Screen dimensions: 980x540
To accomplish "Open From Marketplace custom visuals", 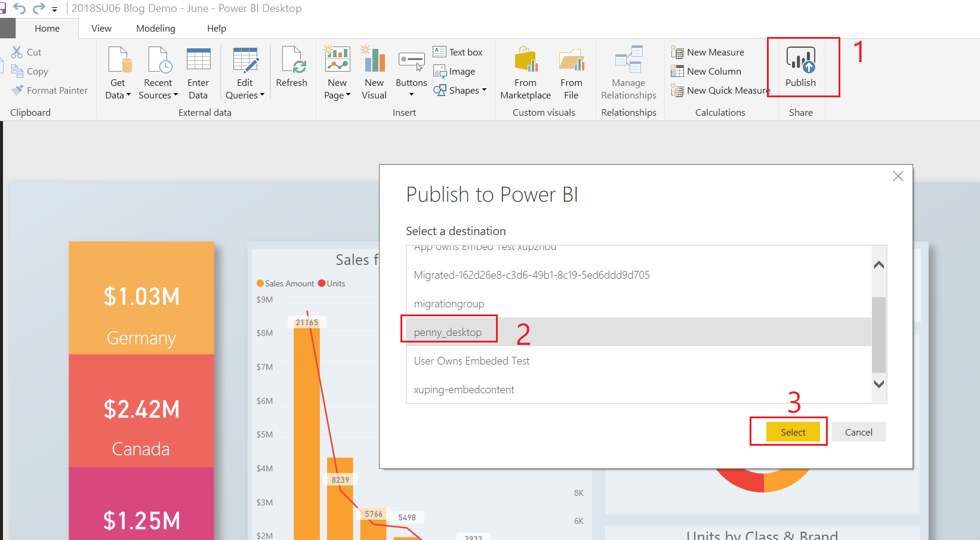I will [x=525, y=60].
